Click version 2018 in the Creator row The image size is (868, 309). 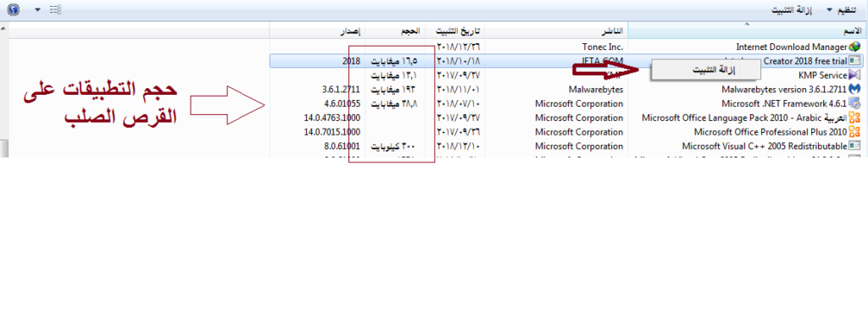(351, 61)
